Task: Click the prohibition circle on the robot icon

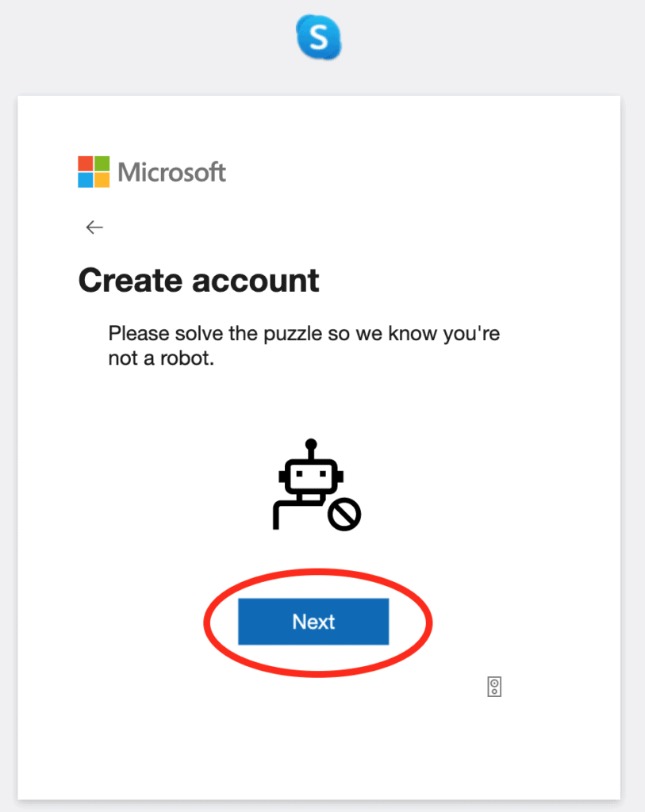Action: (x=345, y=515)
